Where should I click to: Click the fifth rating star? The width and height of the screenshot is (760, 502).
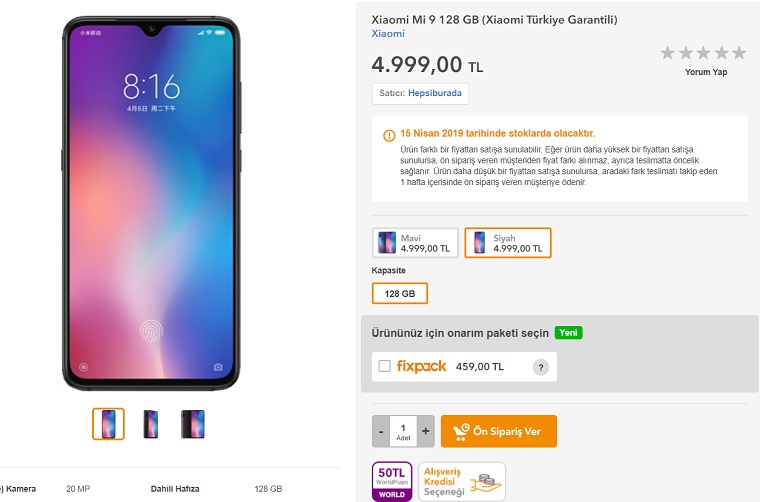tap(739, 53)
